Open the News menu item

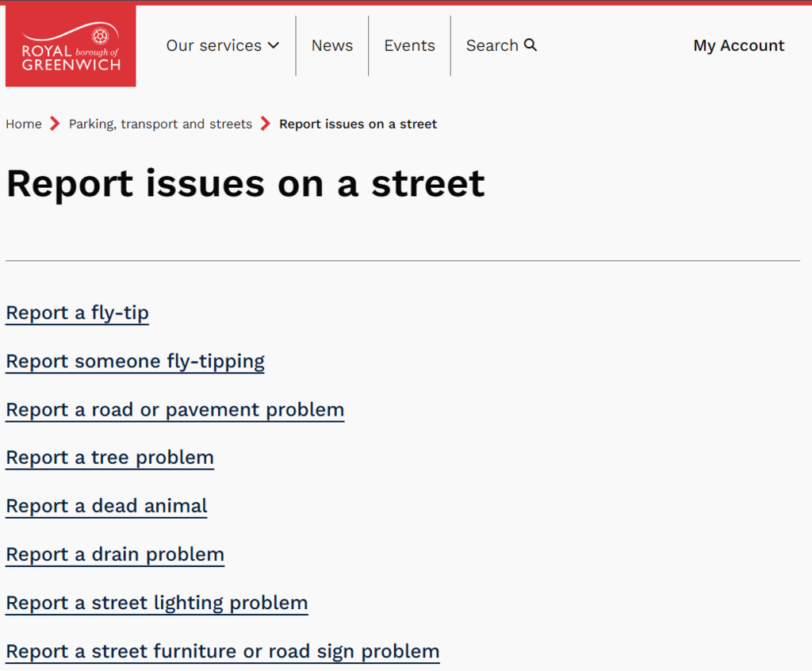331,46
